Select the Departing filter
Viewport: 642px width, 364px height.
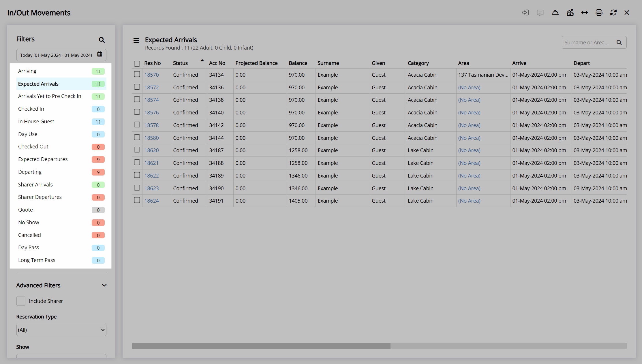click(x=61, y=172)
